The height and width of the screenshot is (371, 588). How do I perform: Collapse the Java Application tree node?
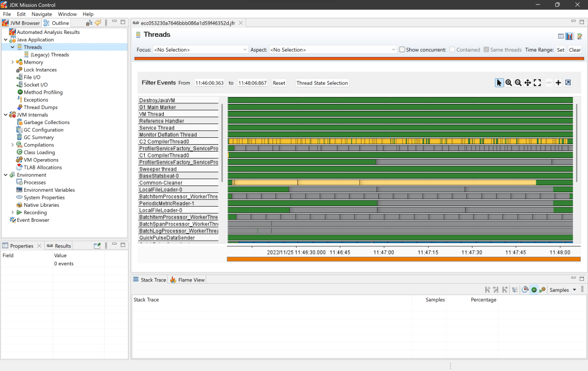pos(6,40)
